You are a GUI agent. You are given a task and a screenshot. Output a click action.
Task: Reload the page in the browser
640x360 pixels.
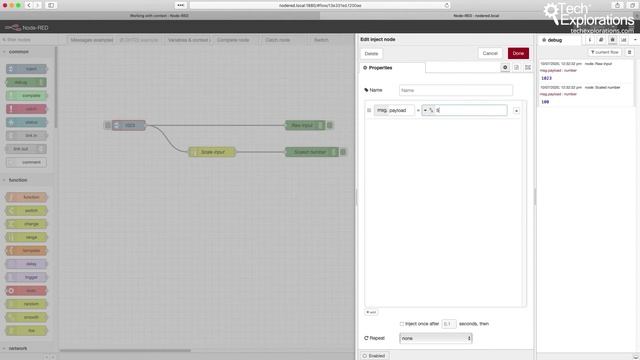447,5
